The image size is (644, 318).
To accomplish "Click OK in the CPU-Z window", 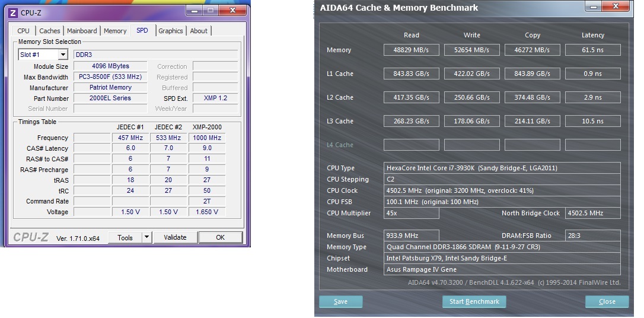I will coord(221,237).
